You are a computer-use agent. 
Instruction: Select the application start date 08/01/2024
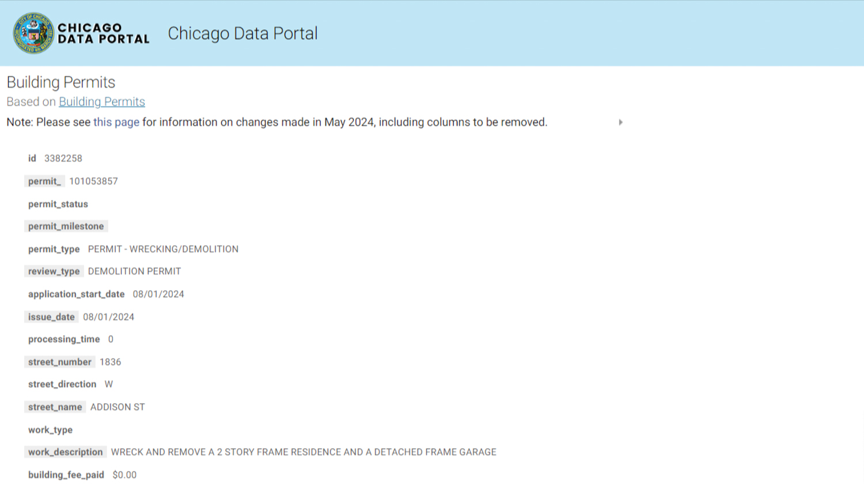tap(158, 294)
